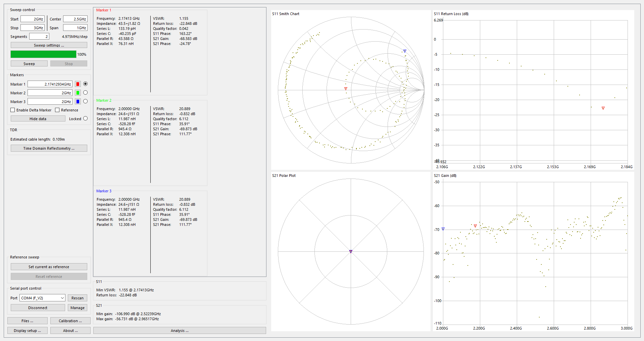Open the Sweep settings dialog
The image size is (644, 341).
(x=49, y=45)
